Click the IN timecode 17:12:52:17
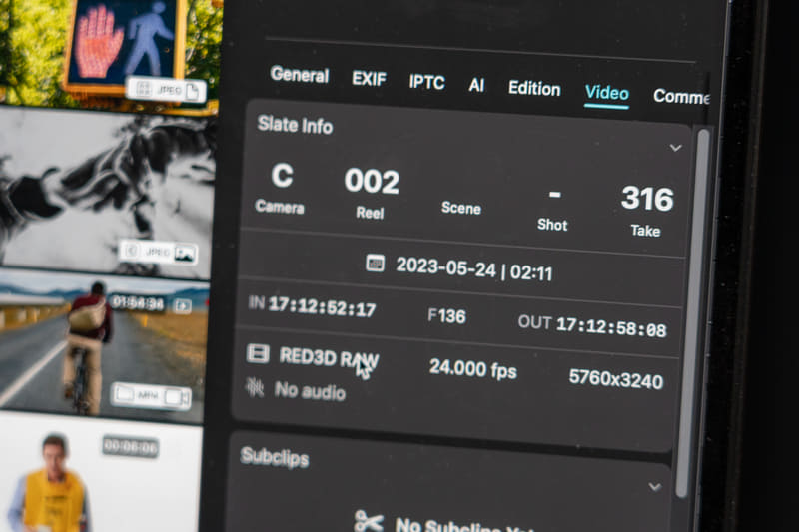The image size is (799, 532). tap(322, 307)
